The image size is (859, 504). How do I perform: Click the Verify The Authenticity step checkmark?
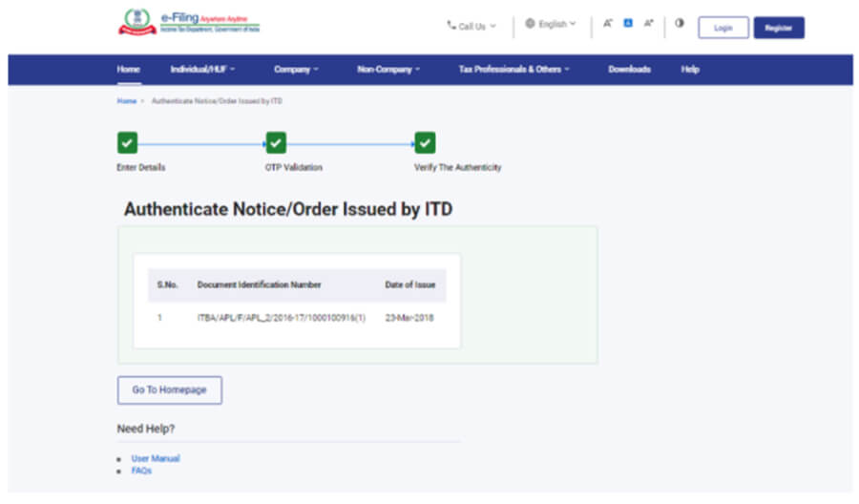coord(426,143)
